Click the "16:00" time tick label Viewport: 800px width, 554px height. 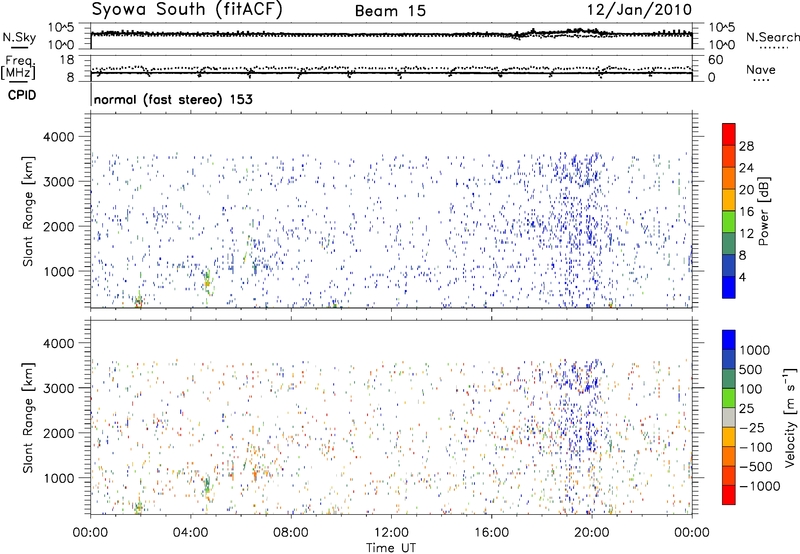491,533
